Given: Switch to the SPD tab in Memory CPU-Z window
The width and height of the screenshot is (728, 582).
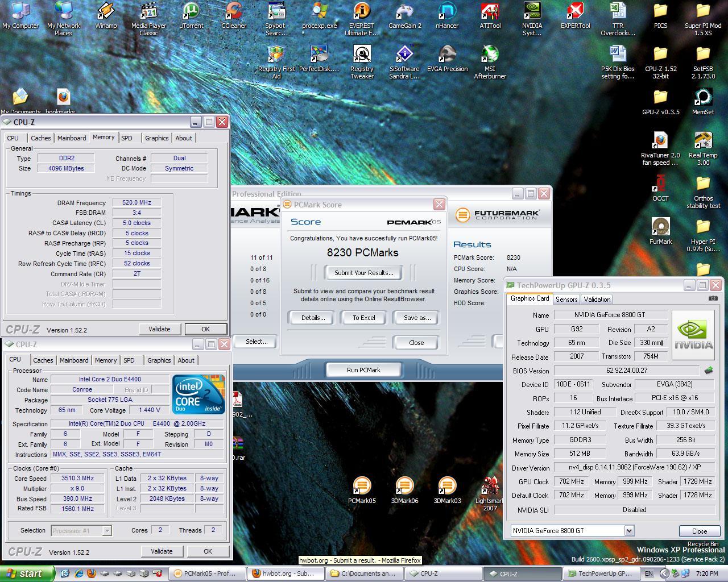Looking at the screenshot, I should 127,138.
